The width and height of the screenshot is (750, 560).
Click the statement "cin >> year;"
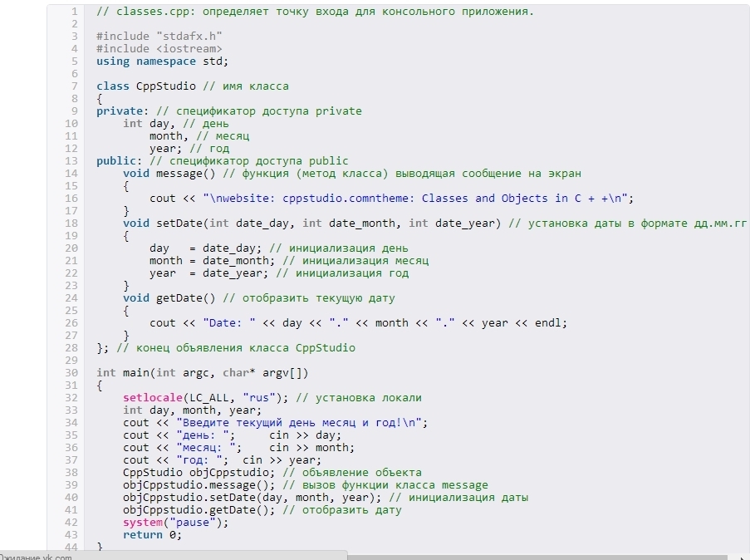click(x=282, y=459)
